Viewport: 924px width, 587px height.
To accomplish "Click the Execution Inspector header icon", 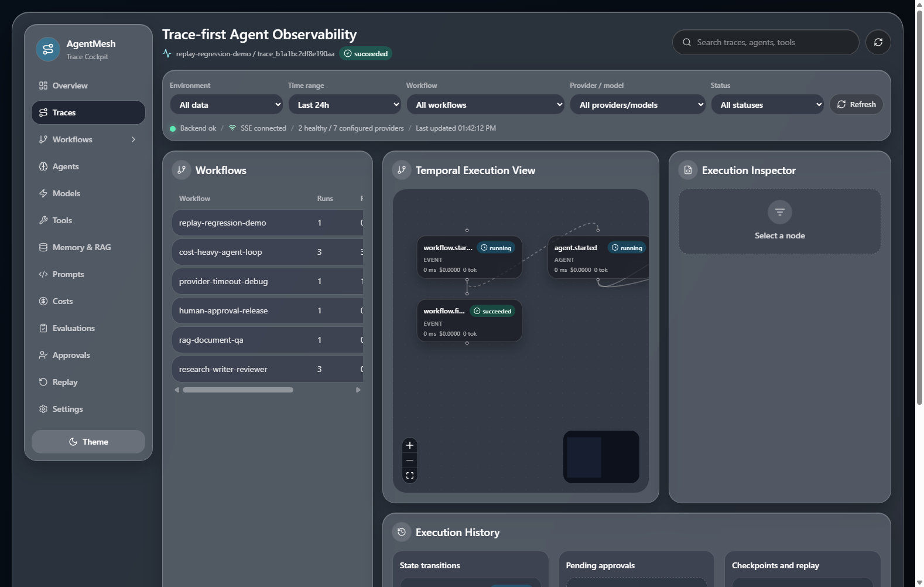I will pos(688,170).
